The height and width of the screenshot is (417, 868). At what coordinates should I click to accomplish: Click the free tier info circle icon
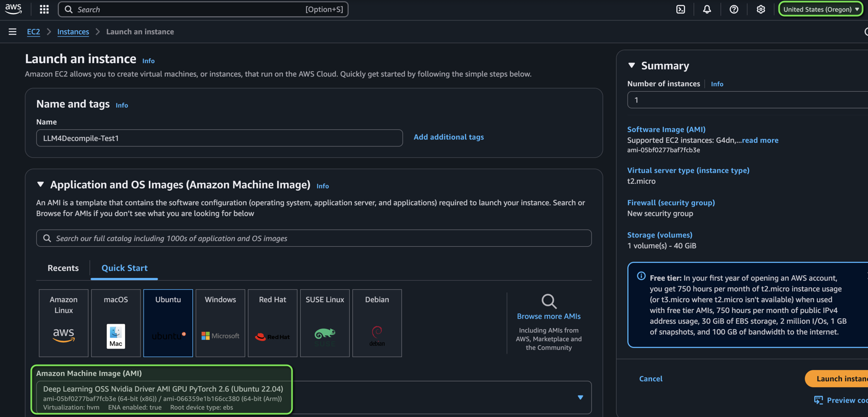pyautogui.click(x=641, y=276)
